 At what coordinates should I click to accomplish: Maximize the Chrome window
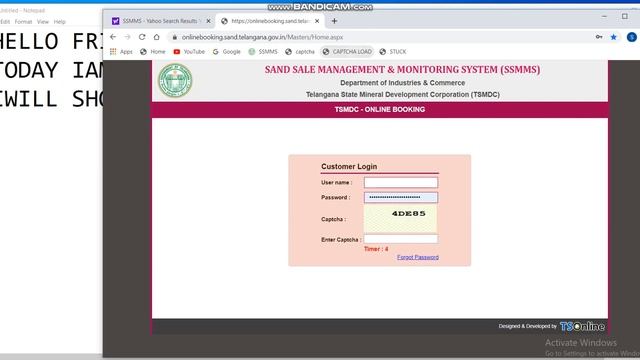(624, 16)
